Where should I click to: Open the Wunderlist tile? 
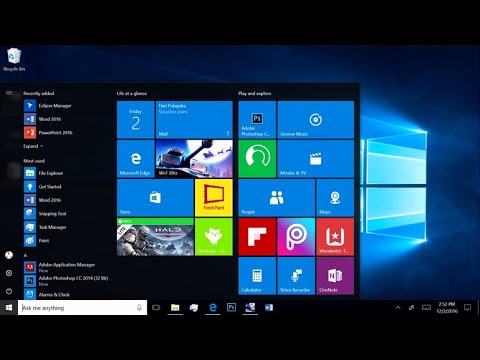pyautogui.click(x=335, y=237)
